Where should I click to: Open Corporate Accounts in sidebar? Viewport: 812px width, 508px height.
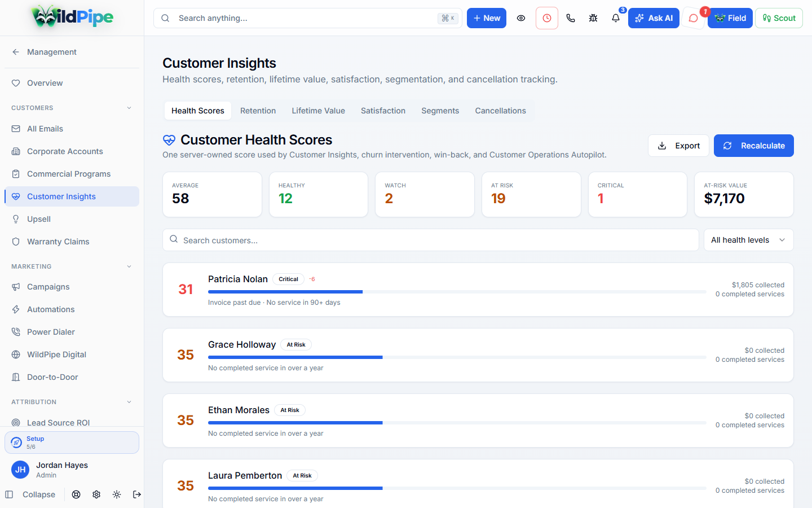click(x=72, y=151)
